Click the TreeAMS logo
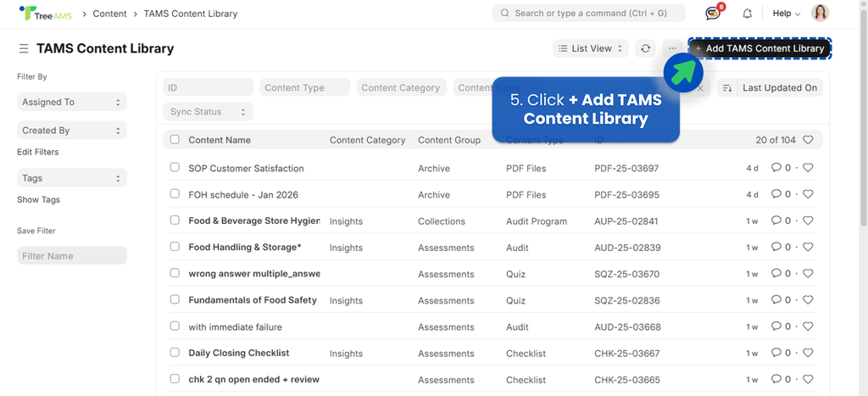This screenshot has height=396, width=868. (x=44, y=14)
